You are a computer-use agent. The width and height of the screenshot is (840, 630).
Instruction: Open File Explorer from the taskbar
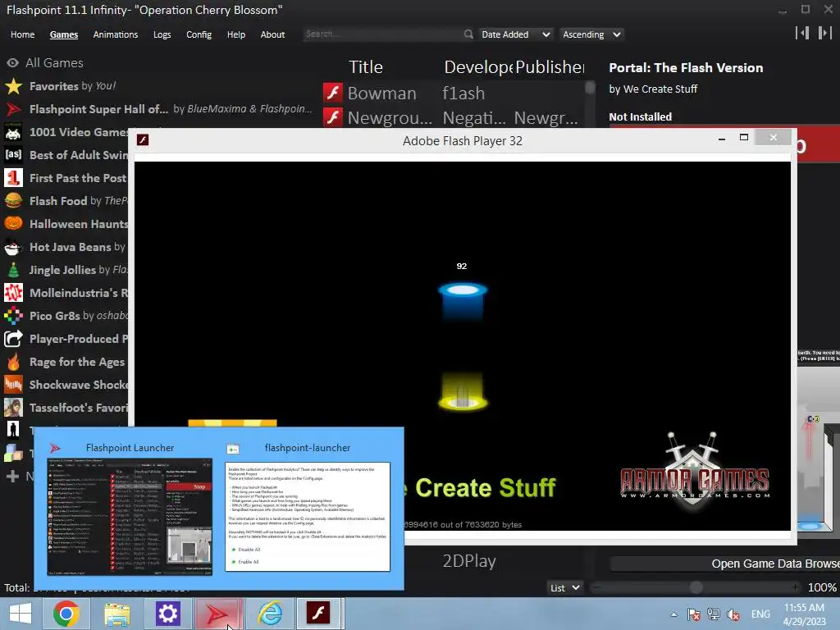(x=116, y=614)
